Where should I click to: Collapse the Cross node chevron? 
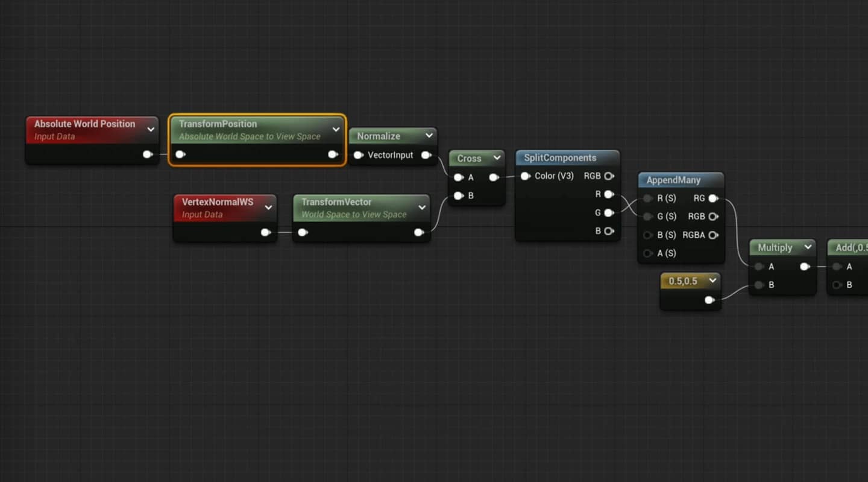(497, 158)
